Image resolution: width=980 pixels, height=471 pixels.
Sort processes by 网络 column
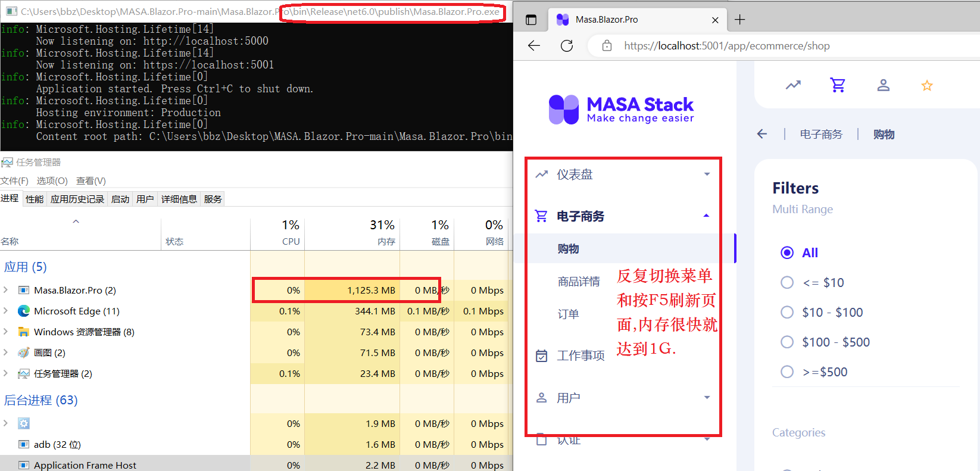tap(481, 234)
